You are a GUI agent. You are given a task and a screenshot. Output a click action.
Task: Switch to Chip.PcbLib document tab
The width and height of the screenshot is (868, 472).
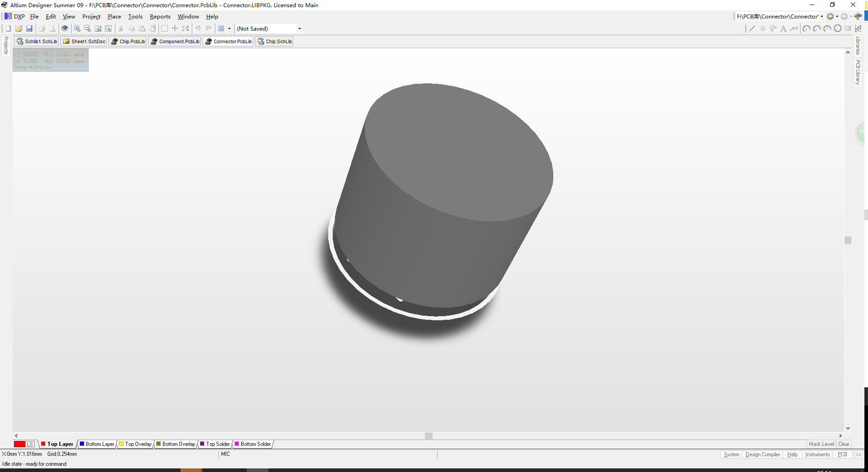(x=128, y=41)
